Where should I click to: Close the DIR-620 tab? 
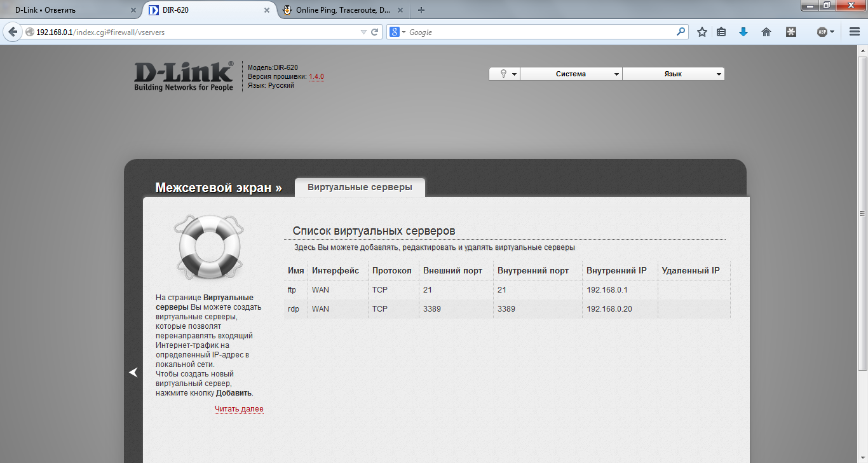coord(268,10)
